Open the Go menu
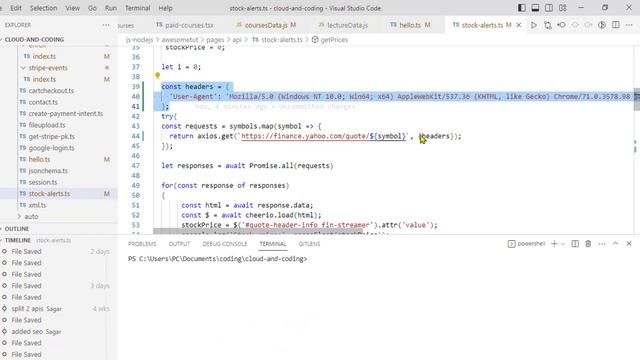 point(92,8)
